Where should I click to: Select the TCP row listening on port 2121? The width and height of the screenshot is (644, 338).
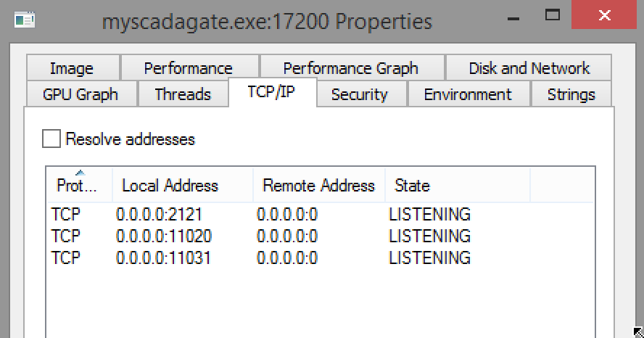click(x=321, y=214)
